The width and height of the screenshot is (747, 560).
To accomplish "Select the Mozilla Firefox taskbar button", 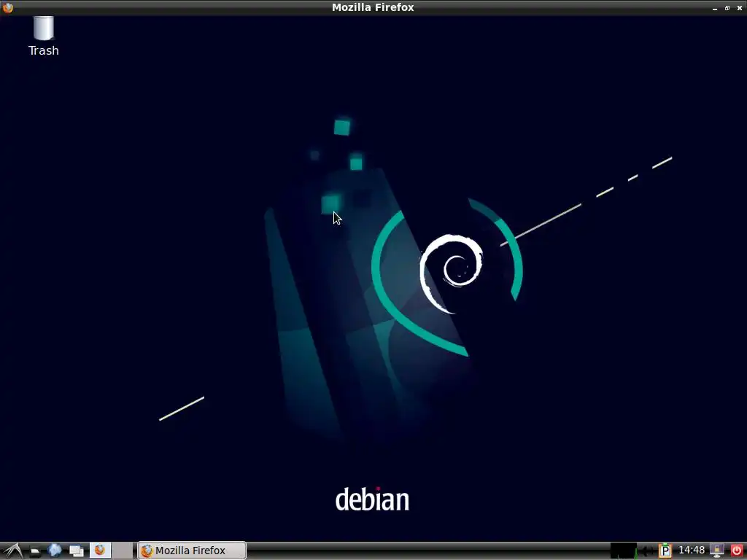I will (x=192, y=551).
